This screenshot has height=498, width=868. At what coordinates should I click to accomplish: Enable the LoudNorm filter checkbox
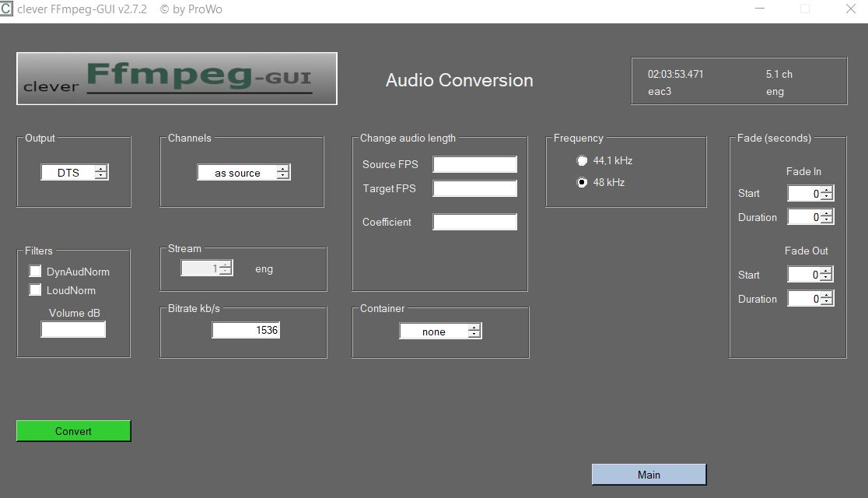click(x=36, y=290)
